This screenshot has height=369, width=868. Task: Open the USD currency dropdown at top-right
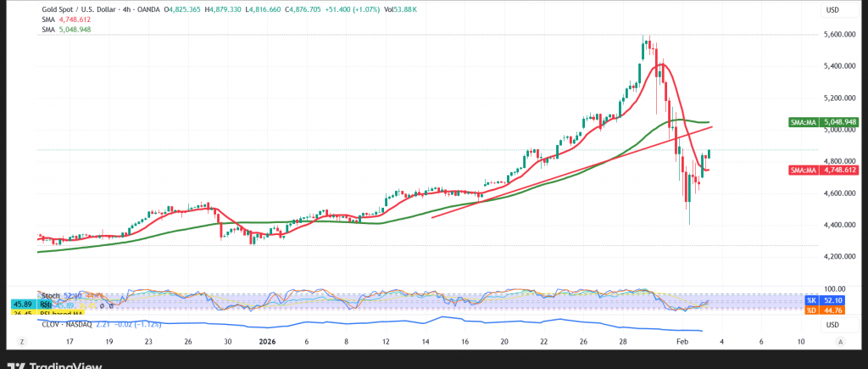click(x=831, y=10)
